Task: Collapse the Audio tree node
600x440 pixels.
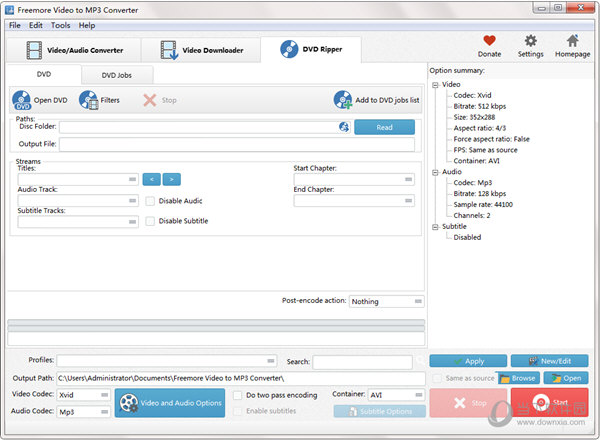Action: (435, 173)
